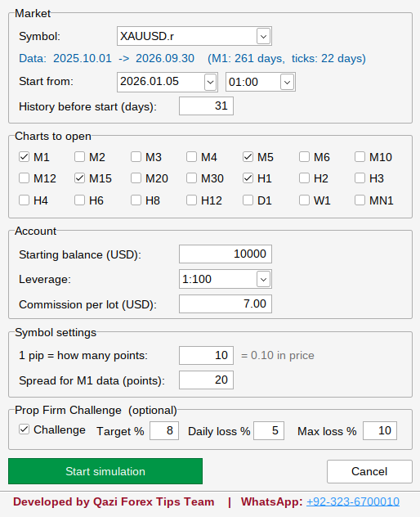This screenshot has width=420, height=517.
Task: Click the Commission per lot field
Action: 226,303
